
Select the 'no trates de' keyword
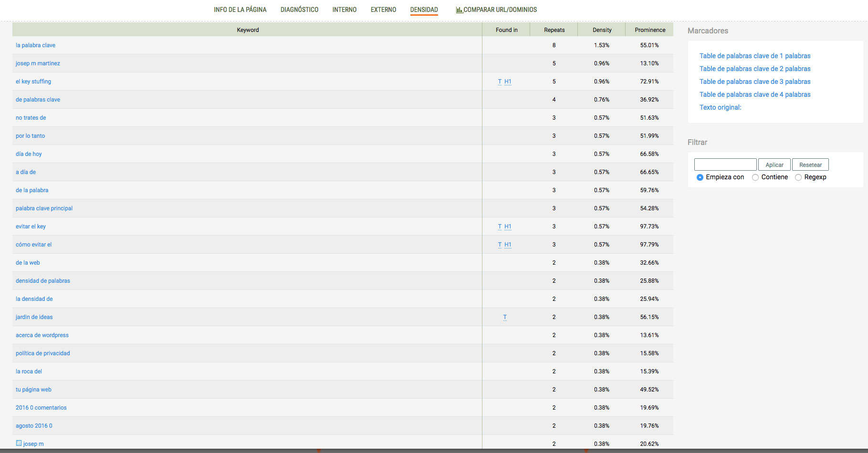click(x=31, y=118)
